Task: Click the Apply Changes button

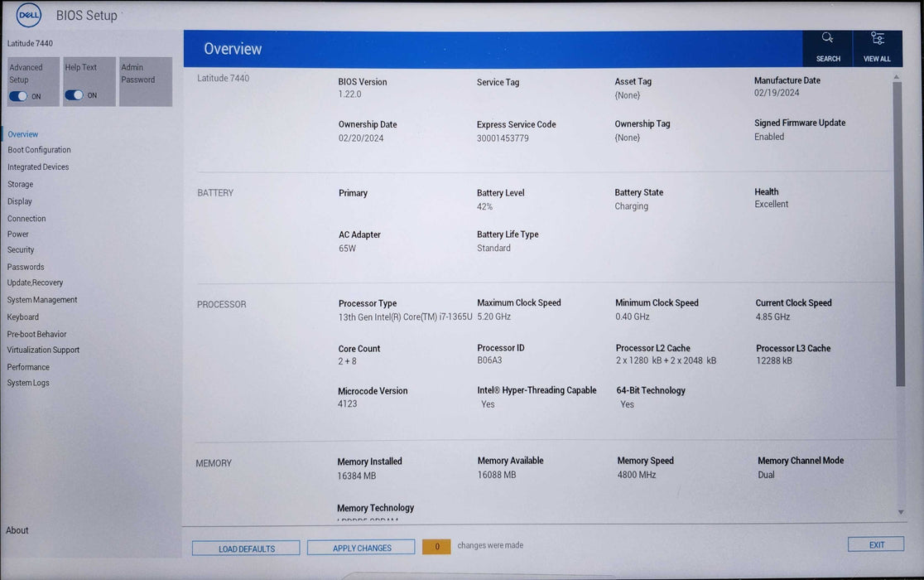Action: click(x=361, y=548)
